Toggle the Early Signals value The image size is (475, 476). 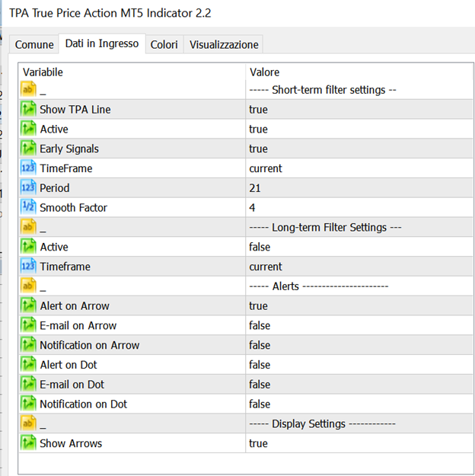click(258, 149)
